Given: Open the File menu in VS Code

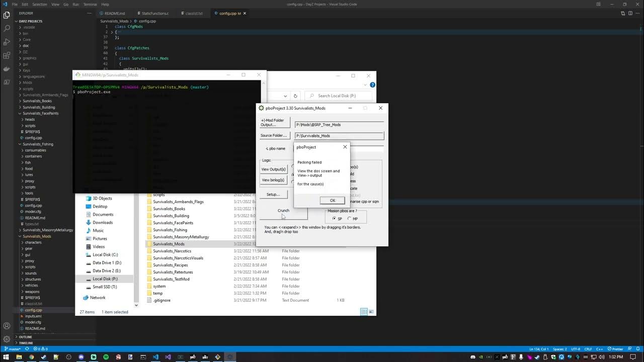Looking at the screenshot, I should (15, 4).
